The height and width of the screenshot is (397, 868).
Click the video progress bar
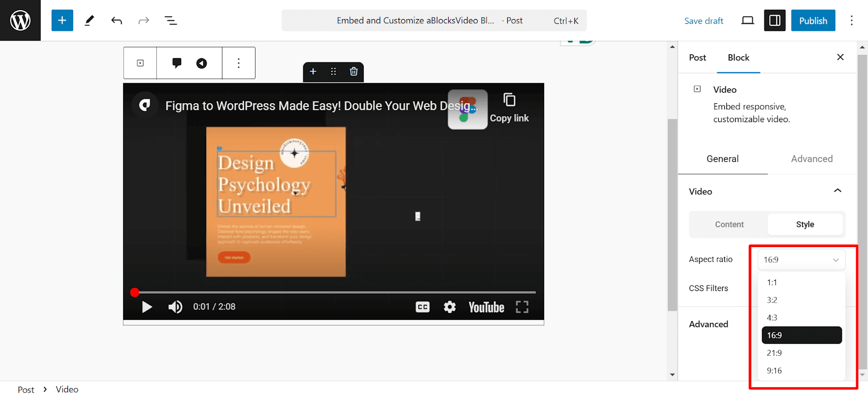[335, 292]
